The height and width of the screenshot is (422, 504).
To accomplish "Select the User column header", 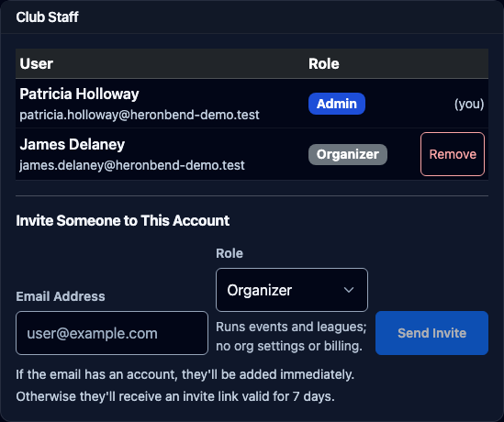I will click(37, 63).
